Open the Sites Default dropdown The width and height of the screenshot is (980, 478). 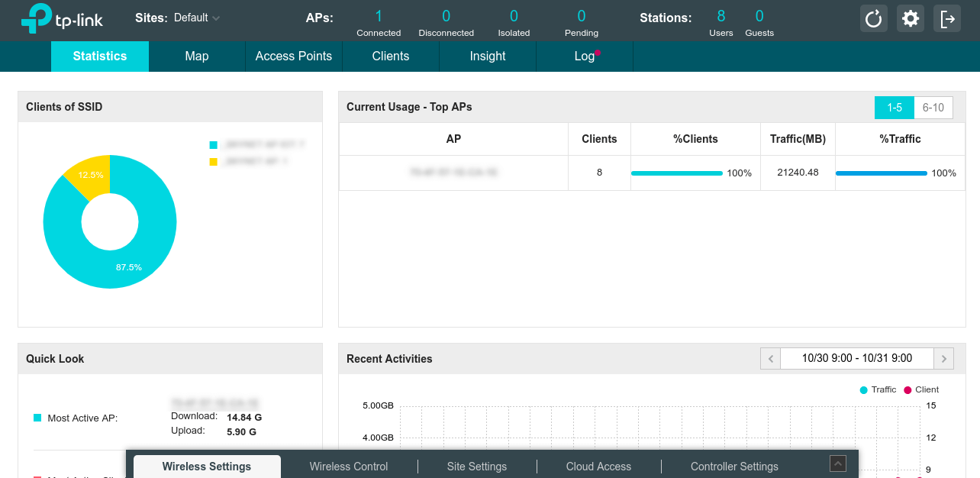click(x=197, y=18)
